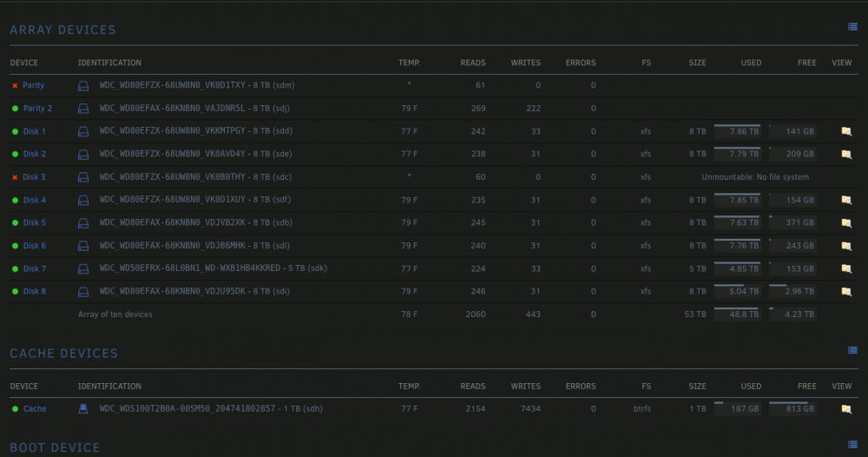Click the green status dot of Disk 4
This screenshot has height=457, width=868.
coord(15,200)
